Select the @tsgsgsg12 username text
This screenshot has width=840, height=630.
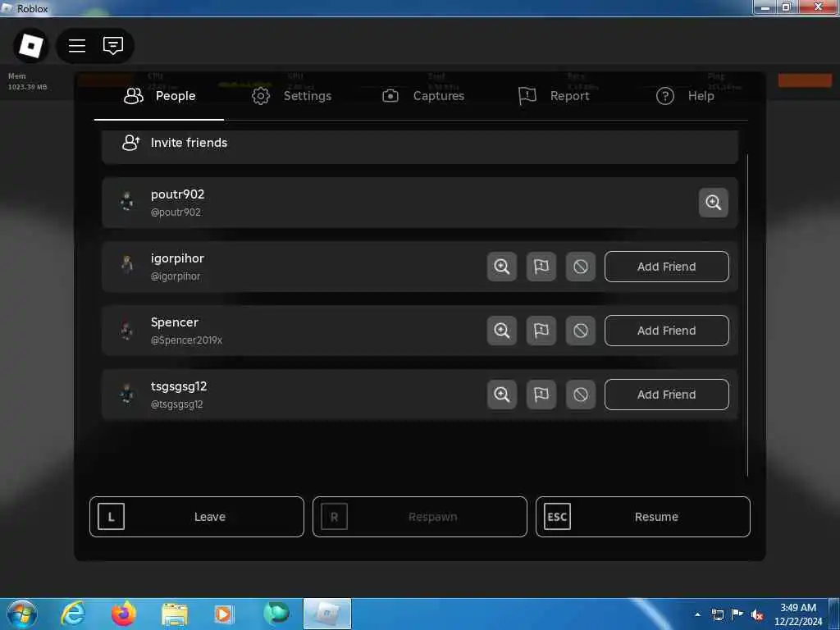[177, 404]
